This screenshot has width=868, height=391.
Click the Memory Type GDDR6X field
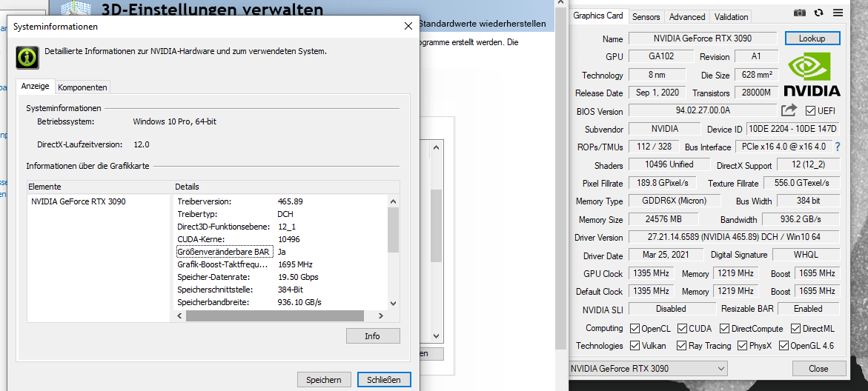pos(675,201)
